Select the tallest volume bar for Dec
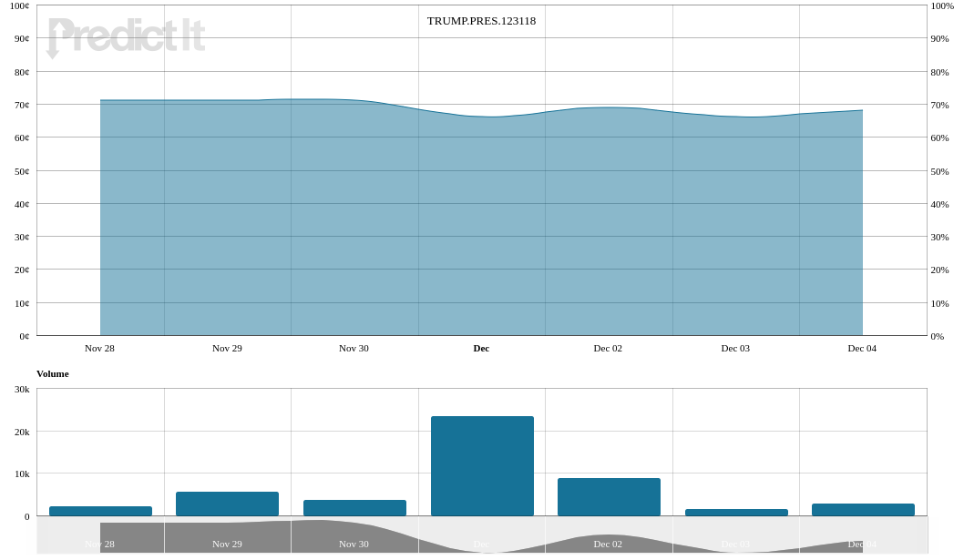964x560 pixels. 482,465
